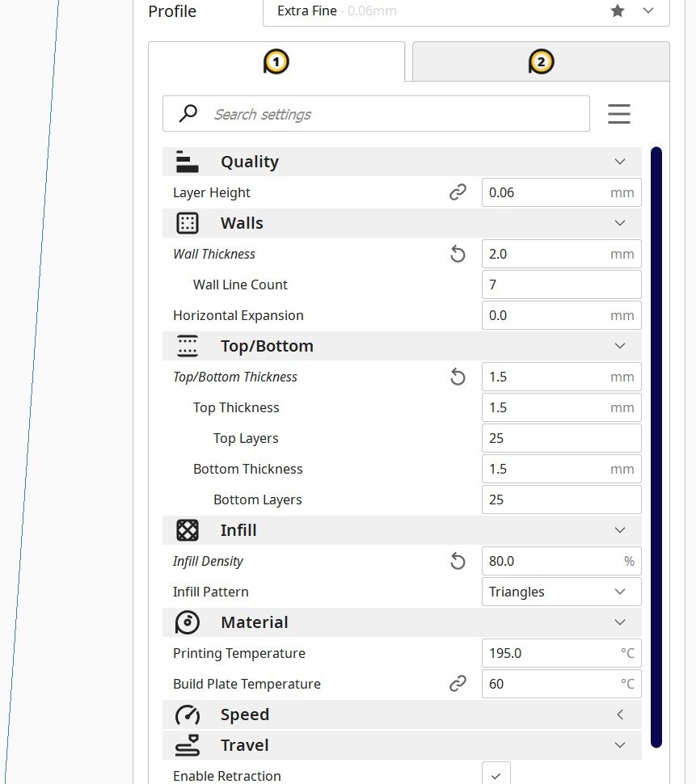
Task: Click the star icon in Profile selector
Action: pyautogui.click(x=618, y=11)
